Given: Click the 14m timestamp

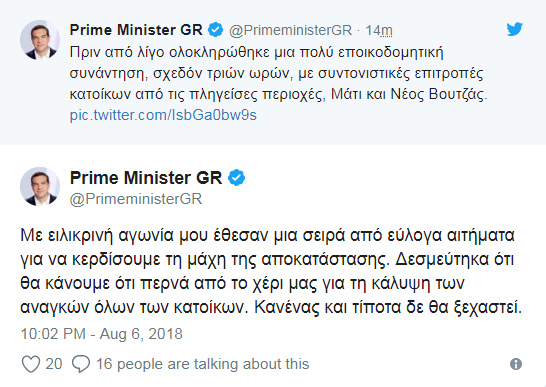Looking at the screenshot, I should pos(379,30).
